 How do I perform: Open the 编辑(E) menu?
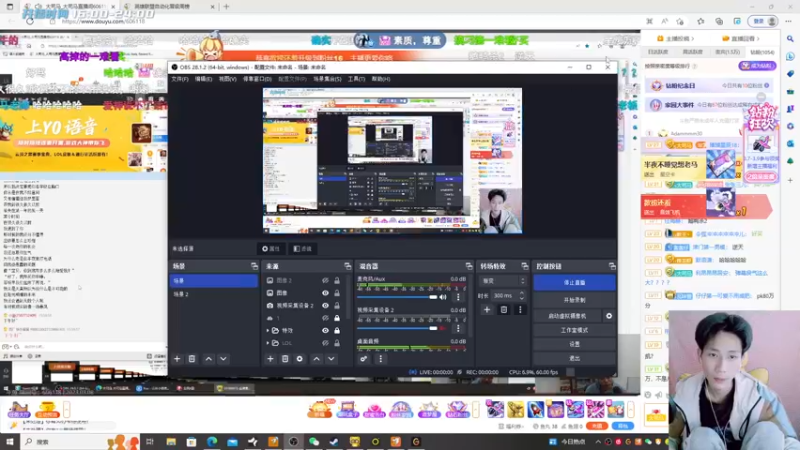click(x=204, y=79)
